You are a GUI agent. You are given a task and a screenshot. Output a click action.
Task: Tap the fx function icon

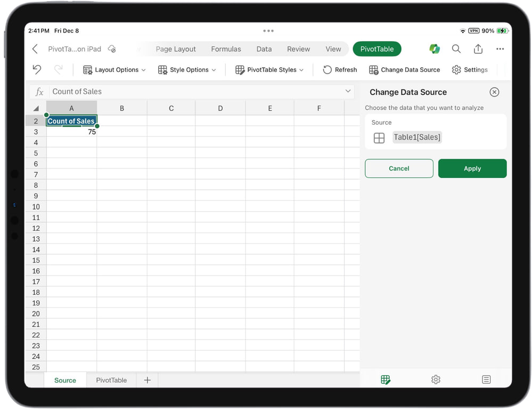point(39,92)
